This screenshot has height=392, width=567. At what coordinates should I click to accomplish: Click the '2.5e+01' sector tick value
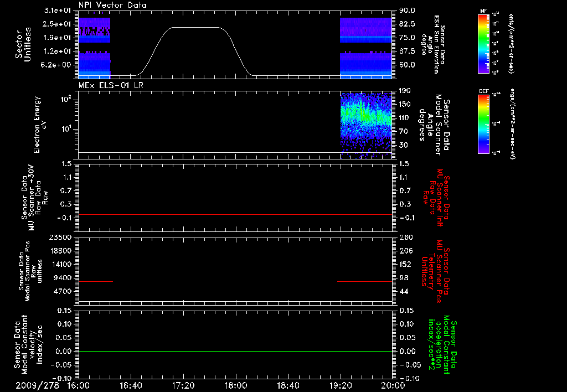[58, 24]
